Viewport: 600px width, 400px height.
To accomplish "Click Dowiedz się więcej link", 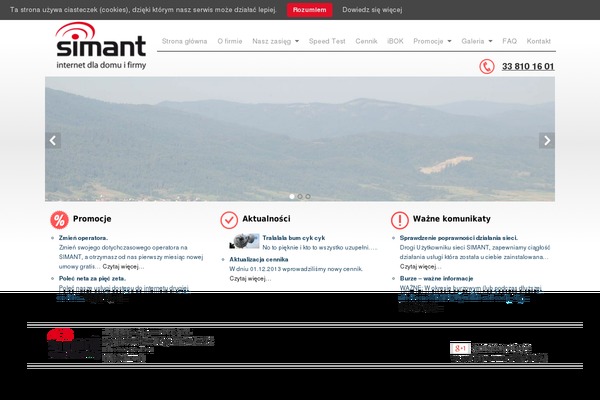I will pyautogui.click(x=372, y=10).
